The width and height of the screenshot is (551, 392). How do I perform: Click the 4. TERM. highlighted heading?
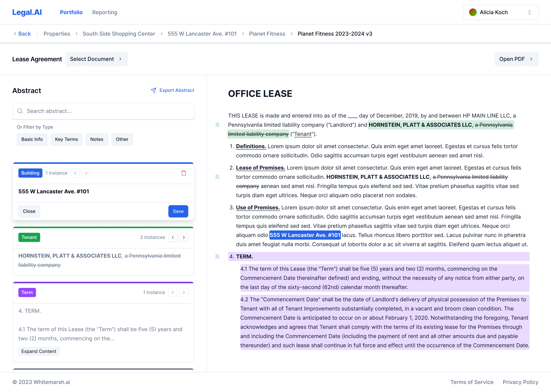pyautogui.click(x=378, y=257)
